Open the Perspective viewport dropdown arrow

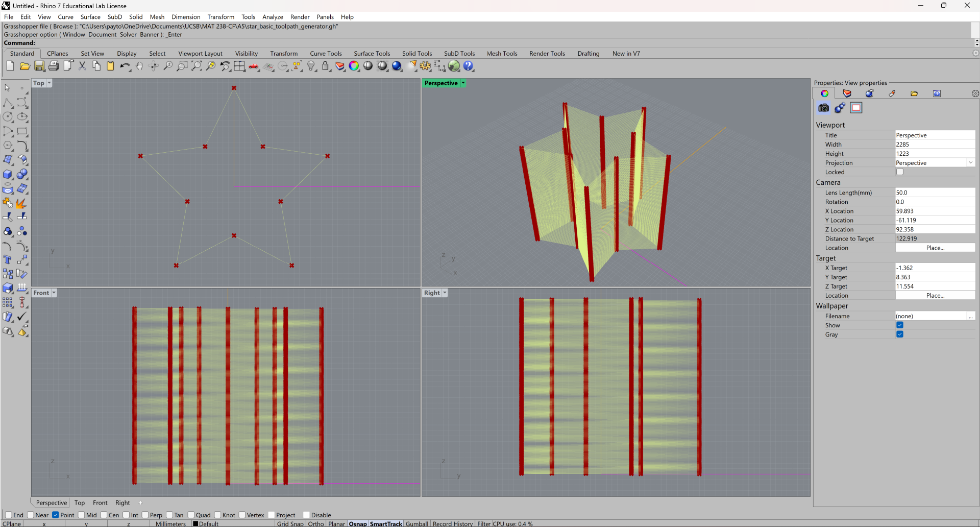pyautogui.click(x=463, y=83)
